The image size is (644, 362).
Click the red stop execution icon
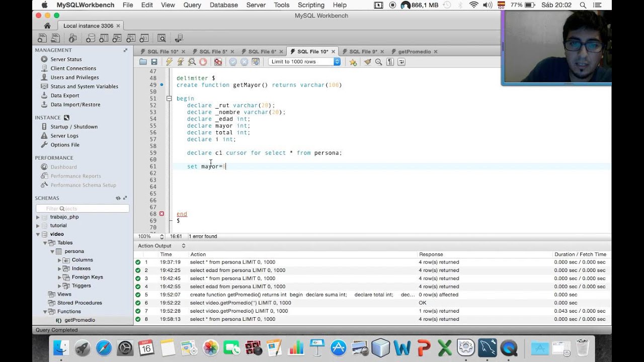(x=203, y=62)
